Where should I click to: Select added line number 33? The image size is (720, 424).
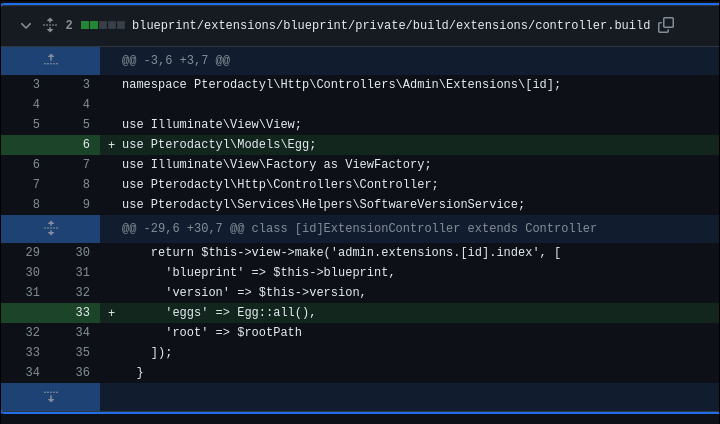point(83,312)
